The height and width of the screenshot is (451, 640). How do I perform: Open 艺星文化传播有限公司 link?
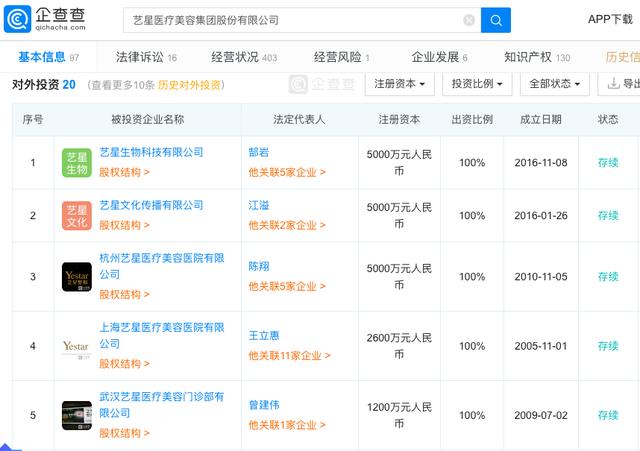151,205
